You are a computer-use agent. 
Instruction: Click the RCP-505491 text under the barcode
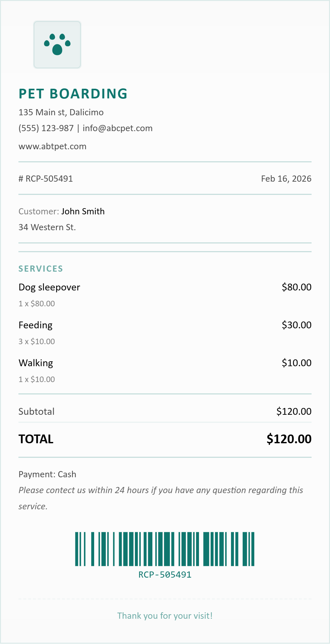(x=165, y=575)
